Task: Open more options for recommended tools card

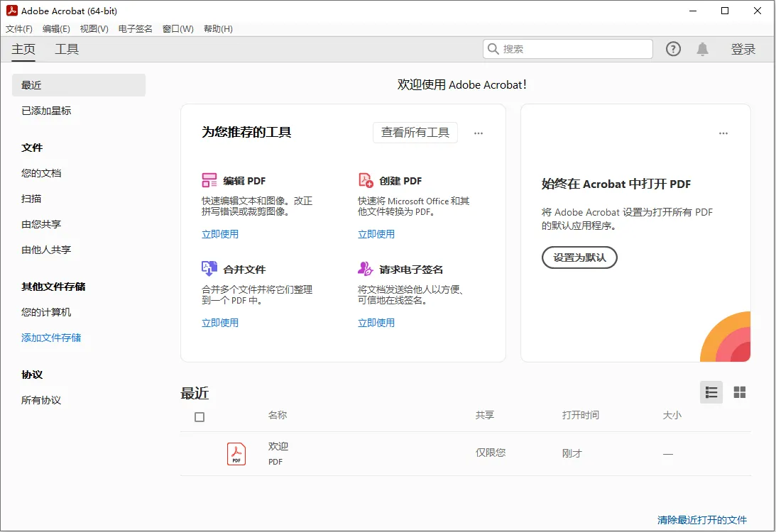Action: click(479, 133)
